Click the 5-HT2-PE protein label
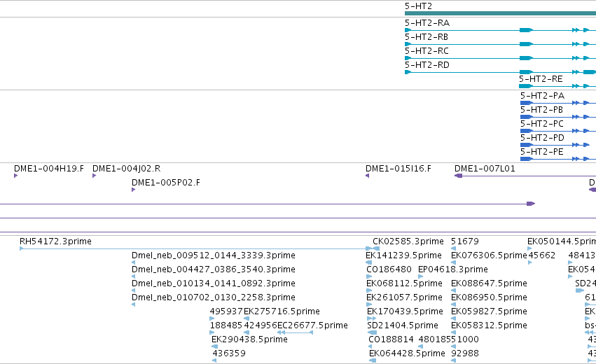The height and width of the screenshot is (364, 596). tap(541, 152)
